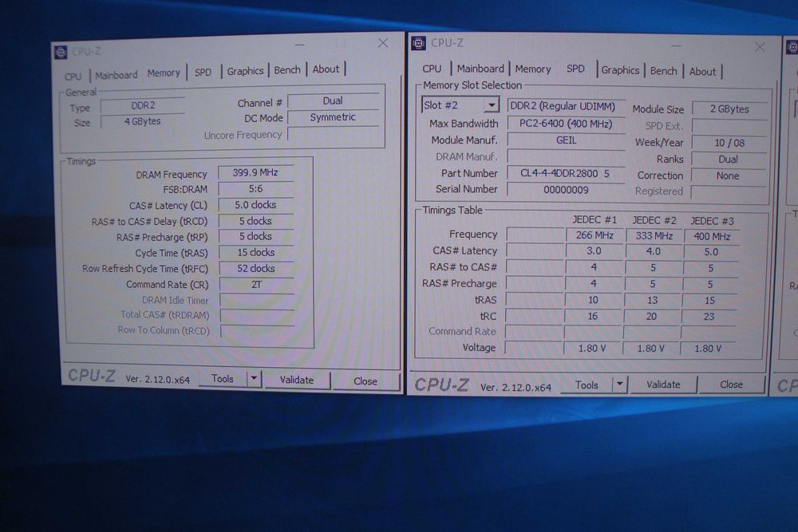The image size is (798, 532).
Task: Expand the Slot #2 memory slot dropdown
Action: [491, 105]
